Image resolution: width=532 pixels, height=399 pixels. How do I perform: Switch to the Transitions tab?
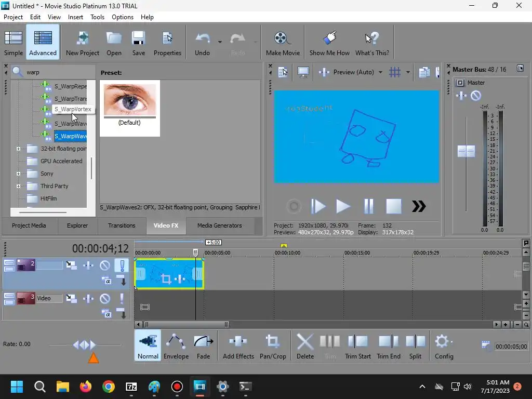[122, 225]
